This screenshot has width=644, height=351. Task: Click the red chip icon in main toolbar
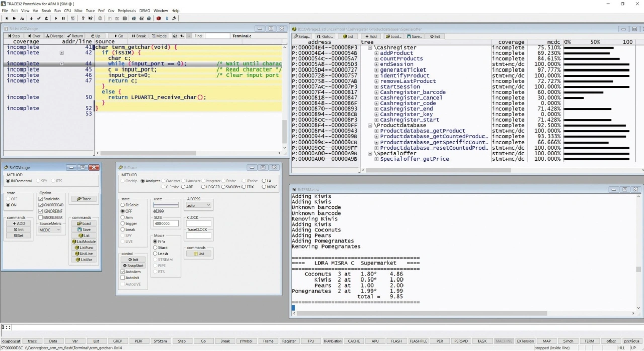tap(159, 19)
